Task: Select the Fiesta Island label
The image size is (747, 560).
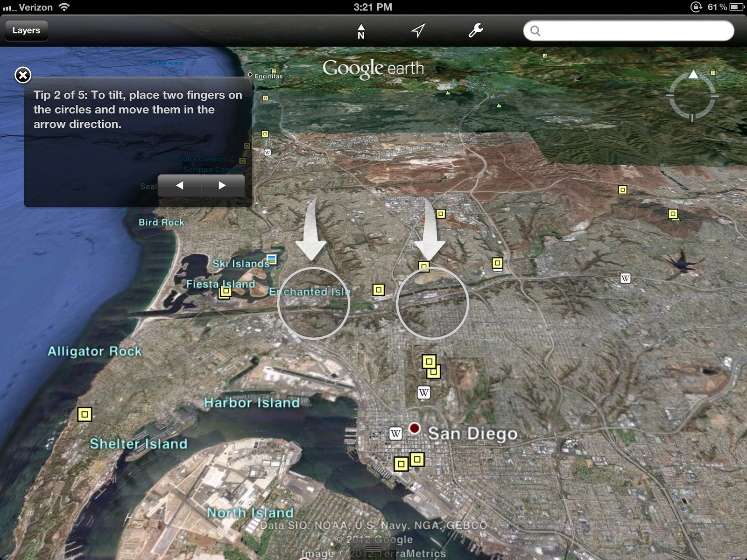Action: pyautogui.click(x=221, y=284)
